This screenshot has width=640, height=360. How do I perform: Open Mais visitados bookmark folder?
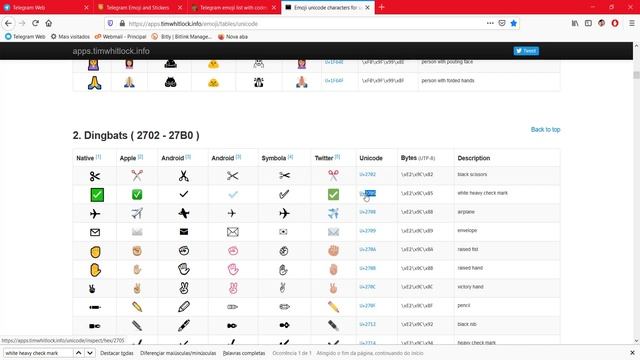pos(70,37)
